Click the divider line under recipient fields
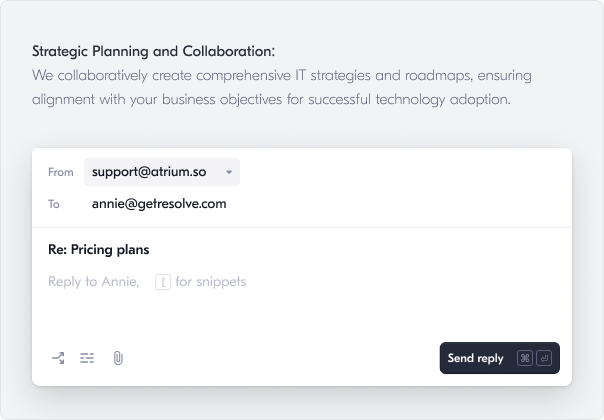This screenshot has width=604, height=420. coord(302,227)
